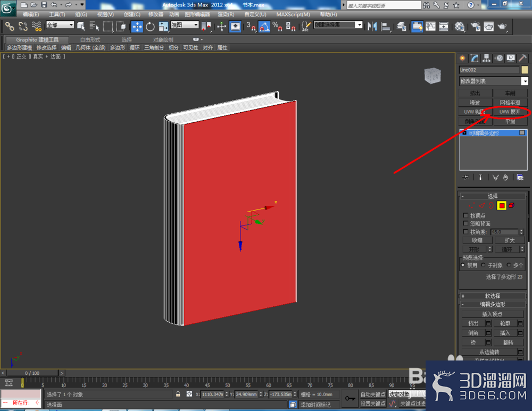Switch to the Hierarchy command panel

pyautogui.click(x=487, y=58)
